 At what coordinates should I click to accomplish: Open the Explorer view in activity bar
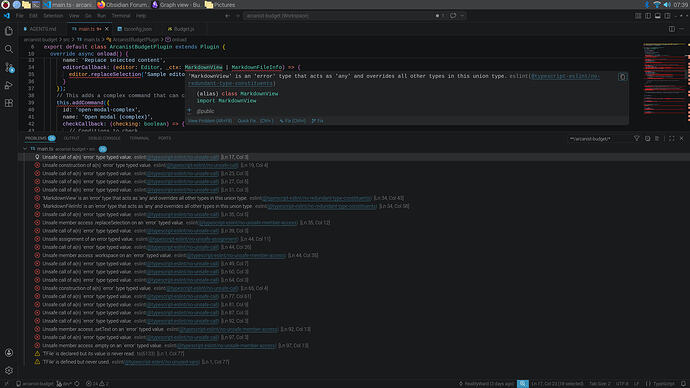click(8, 31)
